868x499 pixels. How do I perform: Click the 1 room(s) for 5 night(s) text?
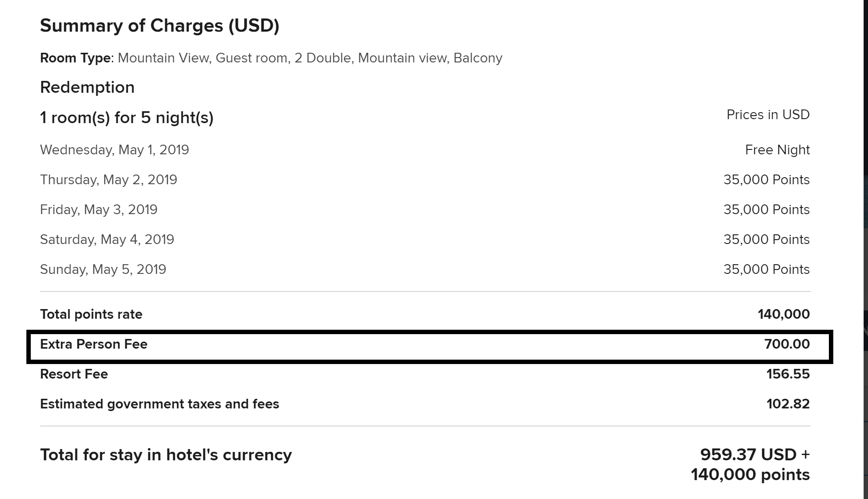click(x=127, y=117)
